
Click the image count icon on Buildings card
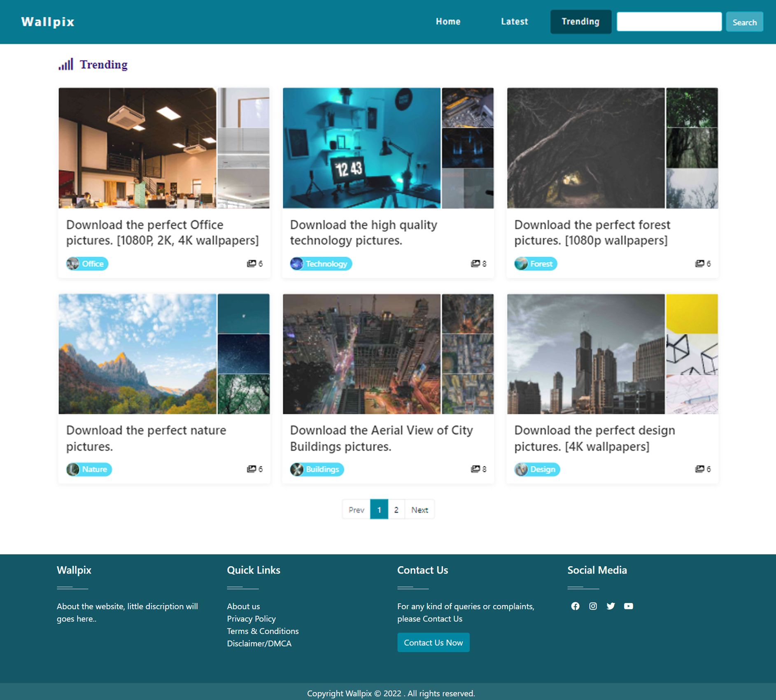pyautogui.click(x=475, y=469)
